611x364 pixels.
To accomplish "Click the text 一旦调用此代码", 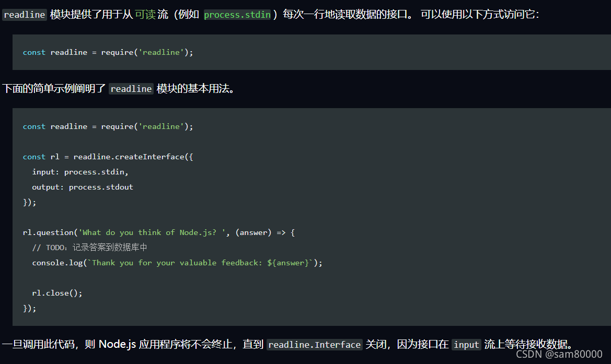I will (38, 345).
